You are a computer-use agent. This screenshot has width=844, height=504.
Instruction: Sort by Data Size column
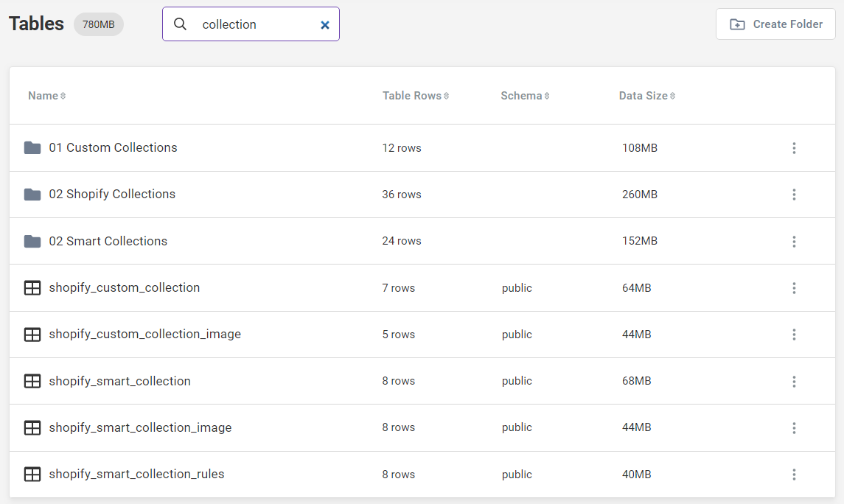(647, 96)
